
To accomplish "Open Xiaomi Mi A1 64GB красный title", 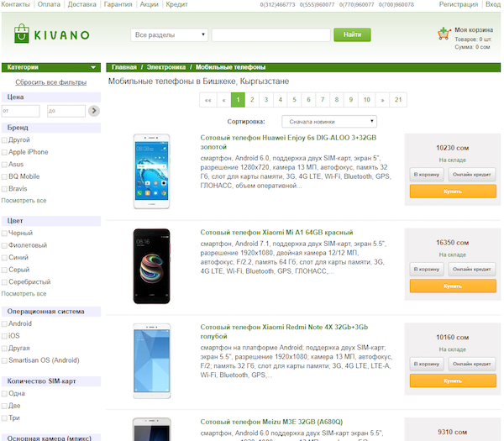I will (276, 233).
